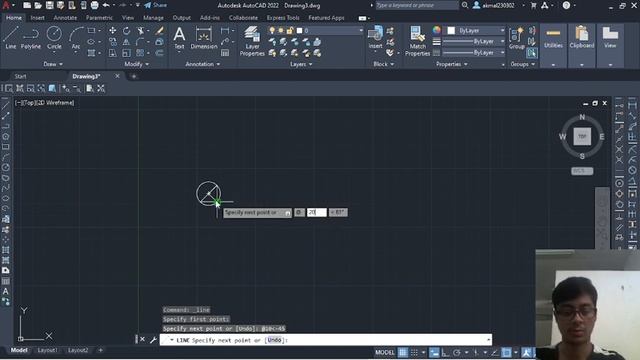Toggle object snap in status bar
640x360 pixels.
506,352
